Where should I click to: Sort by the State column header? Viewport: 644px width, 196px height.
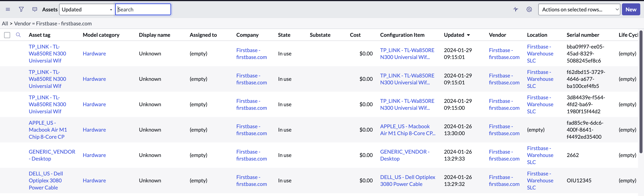coord(284,35)
